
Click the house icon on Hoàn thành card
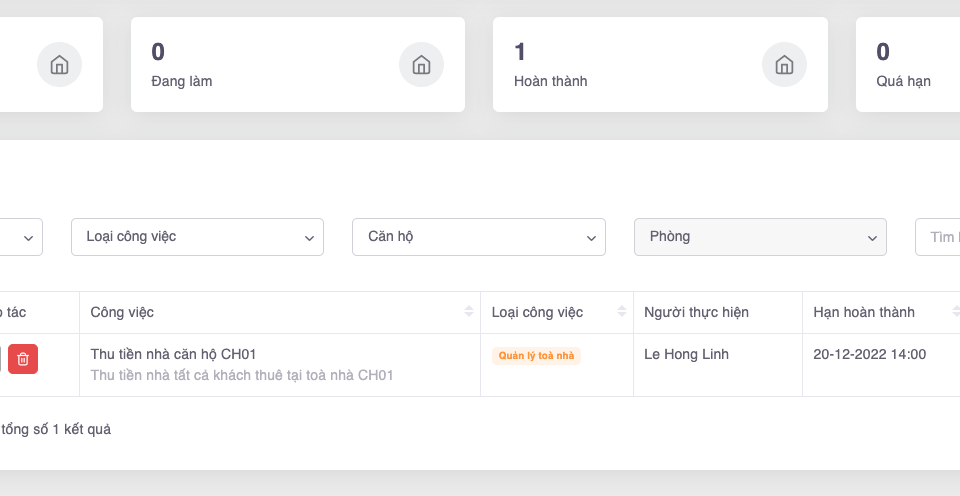click(x=784, y=65)
